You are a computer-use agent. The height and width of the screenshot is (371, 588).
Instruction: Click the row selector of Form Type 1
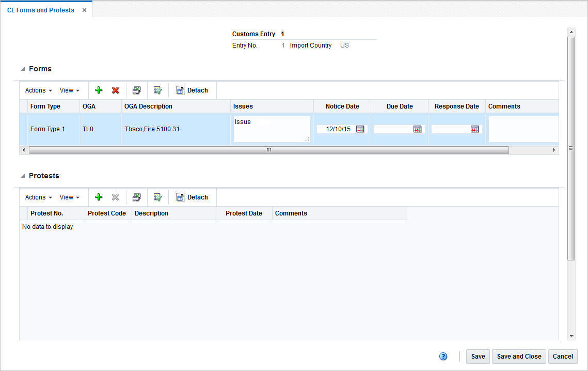(x=24, y=129)
